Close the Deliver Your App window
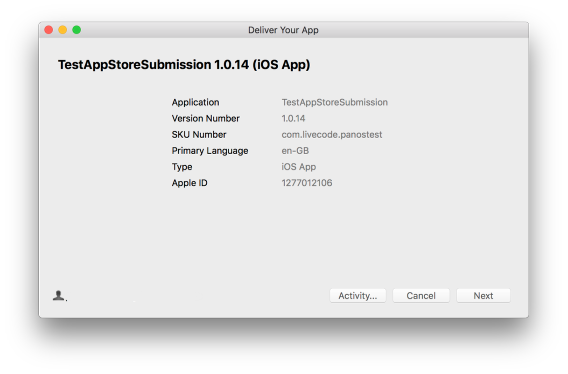The image size is (568, 374). (49, 30)
